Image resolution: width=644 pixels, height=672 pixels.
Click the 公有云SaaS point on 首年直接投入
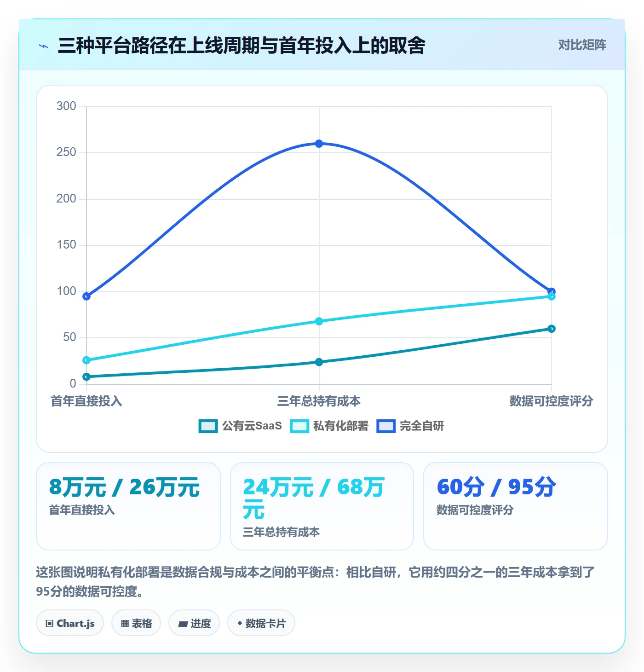coord(86,377)
